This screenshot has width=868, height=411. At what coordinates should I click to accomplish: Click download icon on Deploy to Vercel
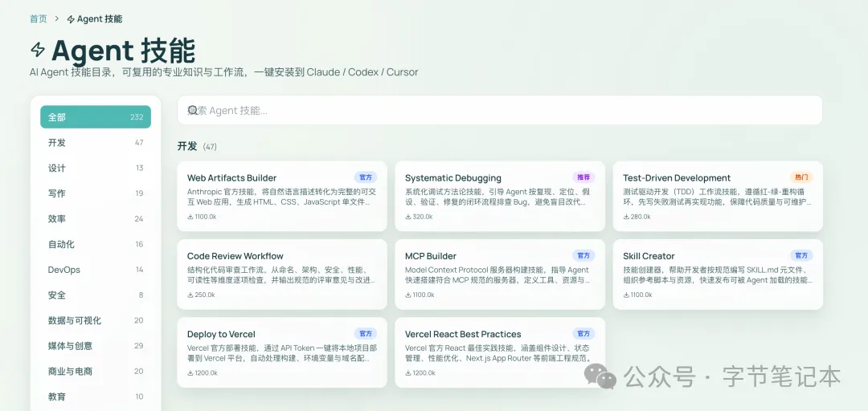(190, 372)
